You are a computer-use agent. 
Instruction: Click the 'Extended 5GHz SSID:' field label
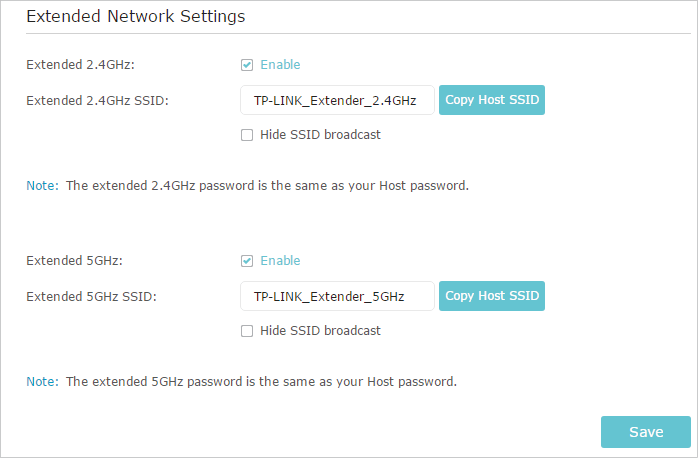click(x=92, y=296)
